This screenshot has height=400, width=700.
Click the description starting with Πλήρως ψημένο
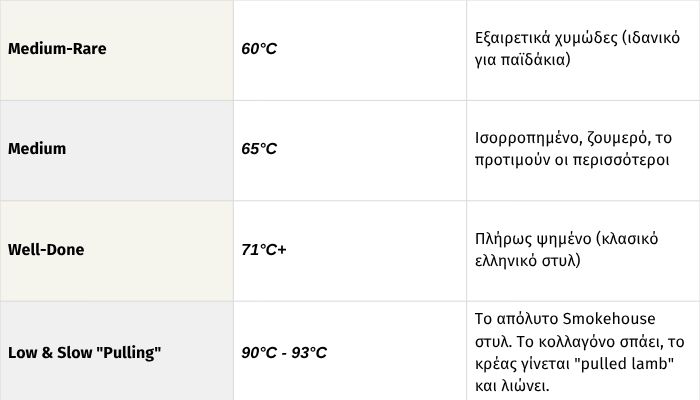(567, 250)
